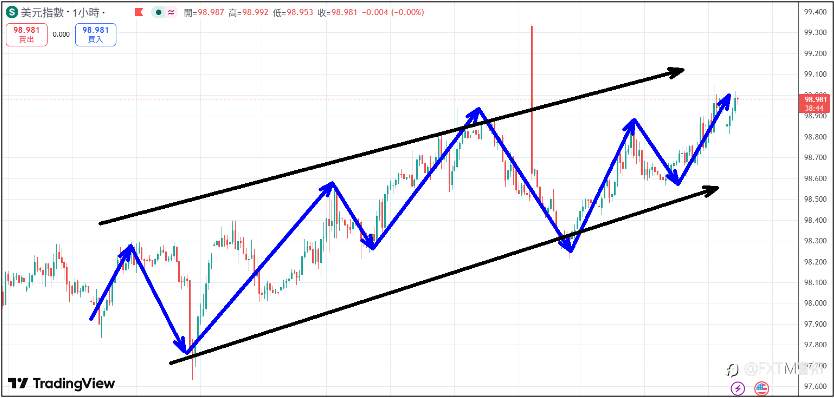Click the 99.100 price axis label
This screenshot has height=398, width=834.
[815, 74]
